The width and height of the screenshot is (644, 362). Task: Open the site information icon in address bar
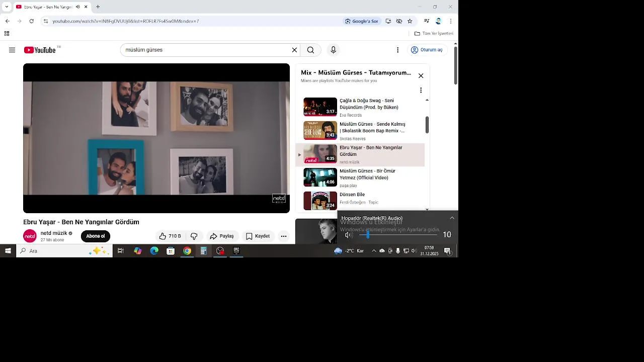(x=46, y=21)
